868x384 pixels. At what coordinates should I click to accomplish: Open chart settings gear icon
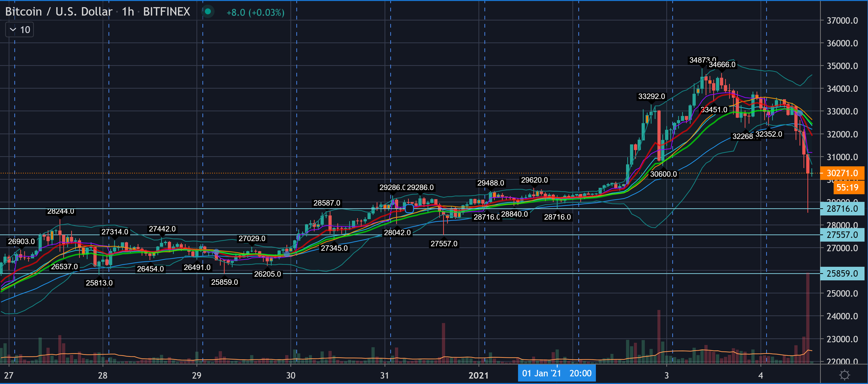pos(845,375)
